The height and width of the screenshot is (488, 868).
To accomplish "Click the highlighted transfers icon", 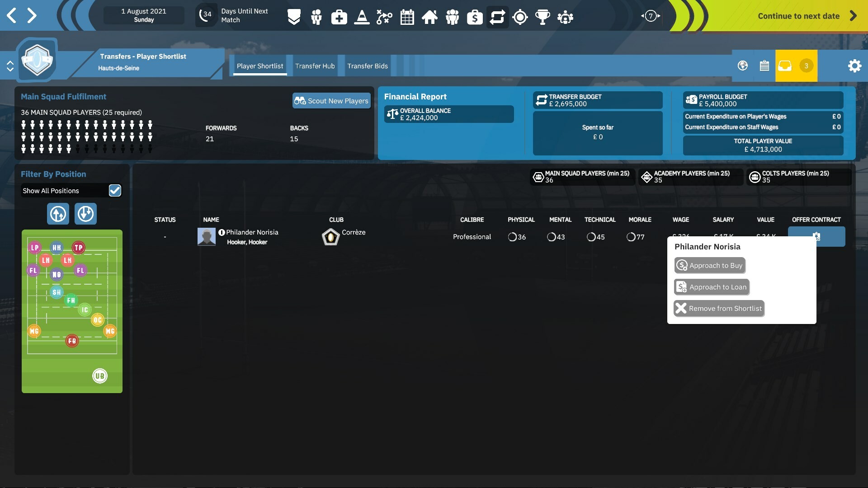I will click(x=497, y=17).
